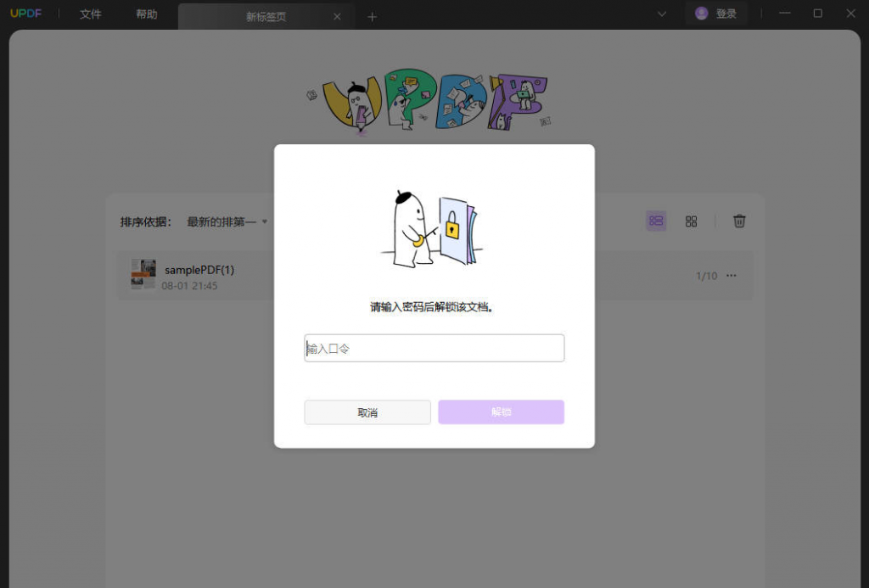Click inside the 输入口令 password field

(x=434, y=348)
